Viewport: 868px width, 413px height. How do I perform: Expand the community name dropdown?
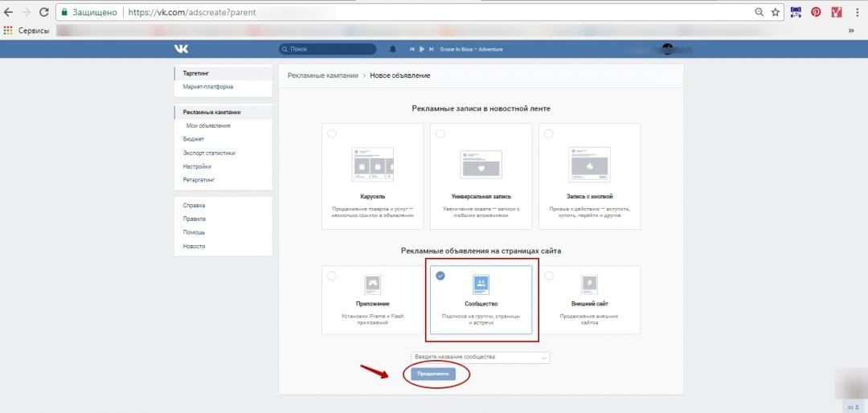(x=544, y=357)
